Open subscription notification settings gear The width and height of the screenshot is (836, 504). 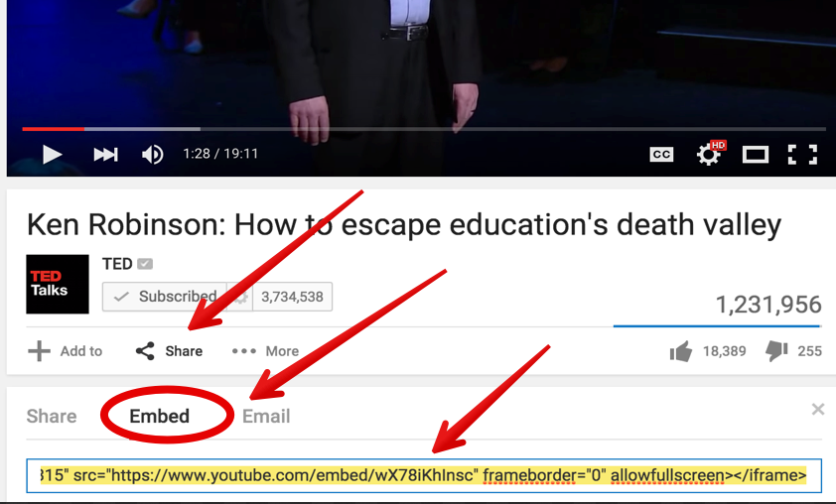pyautogui.click(x=240, y=297)
